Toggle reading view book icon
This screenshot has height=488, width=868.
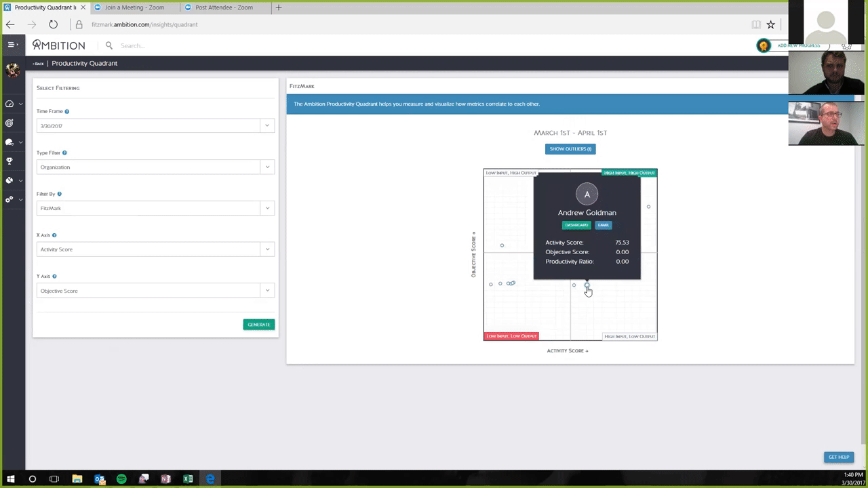(x=755, y=24)
